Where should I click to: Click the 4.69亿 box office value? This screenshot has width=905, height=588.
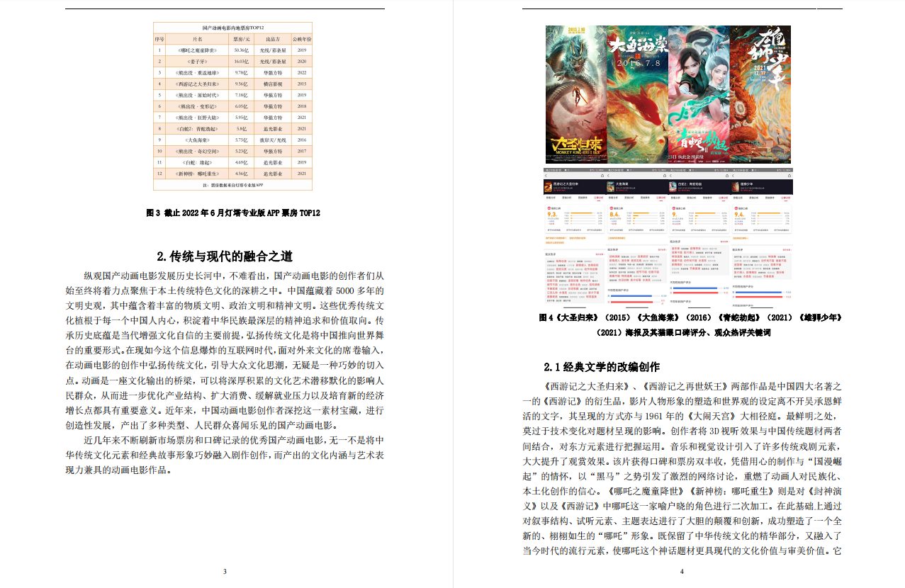click(x=241, y=162)
